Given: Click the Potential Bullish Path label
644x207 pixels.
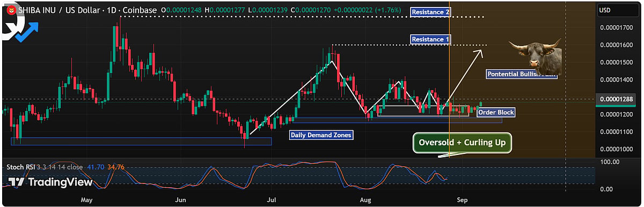Looking at the screenshot, I should point(521,75).
